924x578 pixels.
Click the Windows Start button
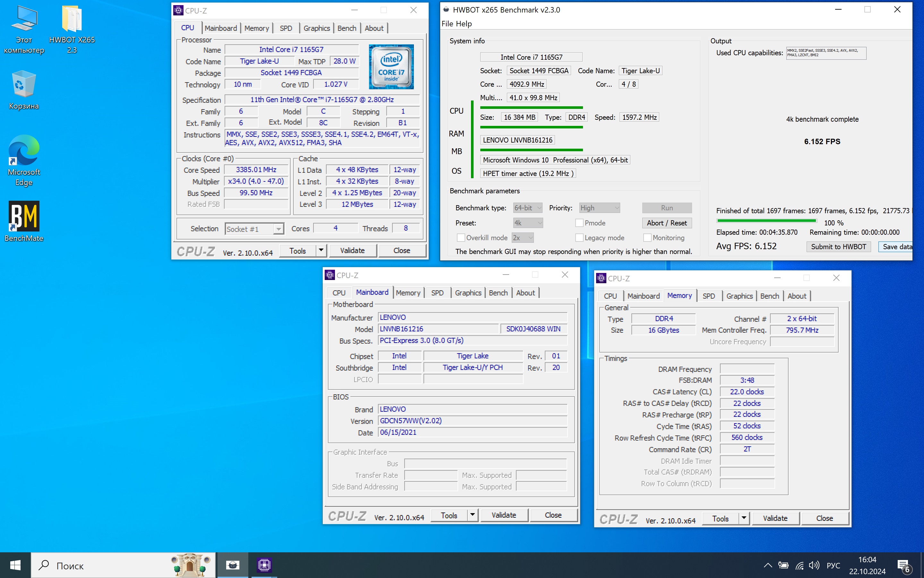tap(15, 565)
